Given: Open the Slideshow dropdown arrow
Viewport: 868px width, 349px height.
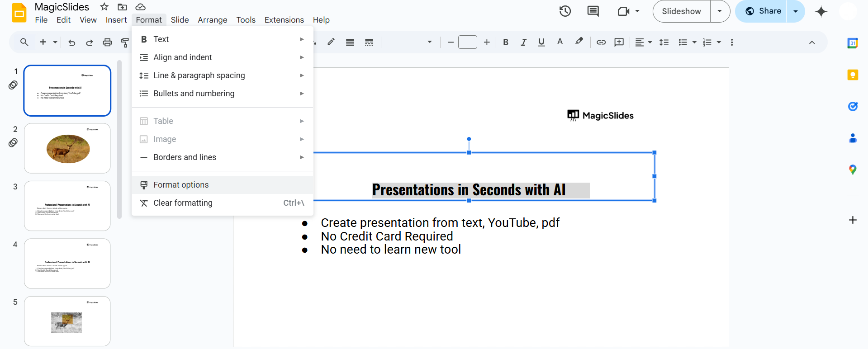Looking at the screenshot, I should 720,11.
